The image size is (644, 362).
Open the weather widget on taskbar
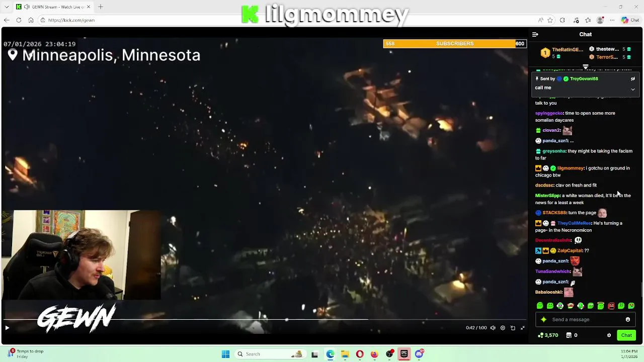click(26, 354)
